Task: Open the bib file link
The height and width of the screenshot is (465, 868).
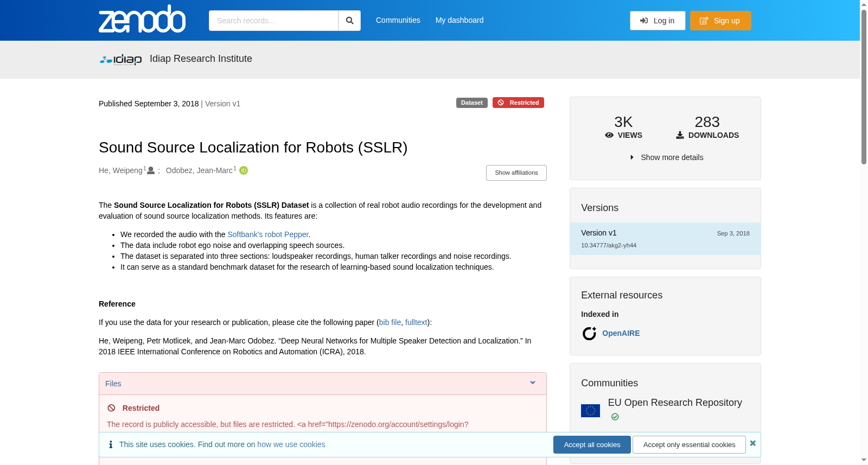Action: point(390,322)
